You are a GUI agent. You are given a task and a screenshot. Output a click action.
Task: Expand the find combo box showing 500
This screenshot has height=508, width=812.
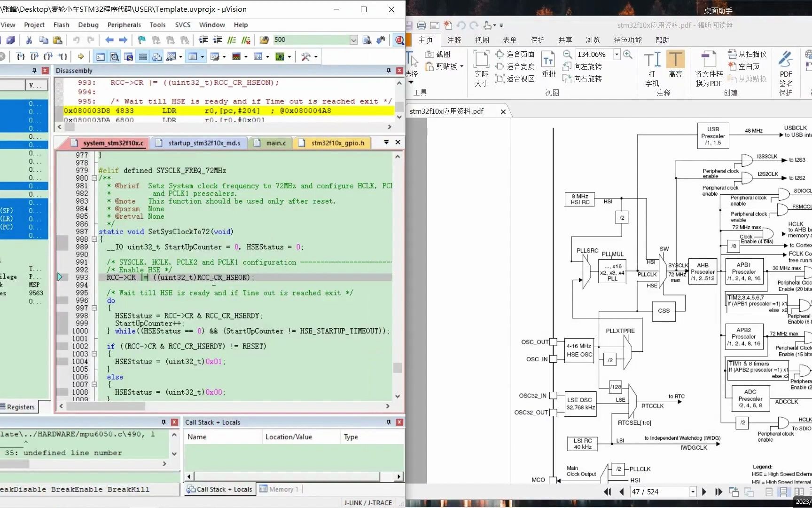353,40
